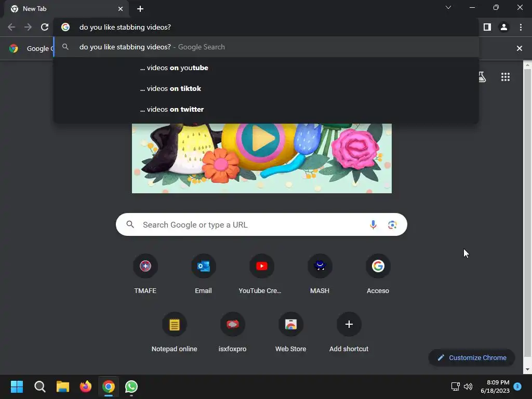This screenshot has height=399, width=532.
Task: Open the profile avatar menu
Action: point(504,27)
